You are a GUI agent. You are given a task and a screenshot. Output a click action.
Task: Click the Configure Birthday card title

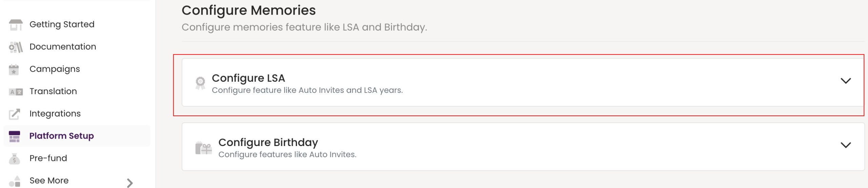(x=268, y=142)
